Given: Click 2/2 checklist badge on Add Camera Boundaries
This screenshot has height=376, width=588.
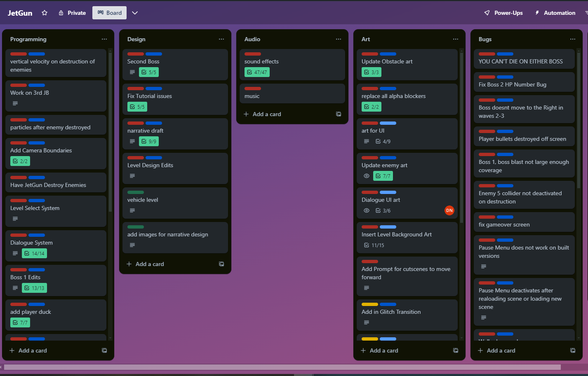Looking at the screenshot, I should 20,161.
